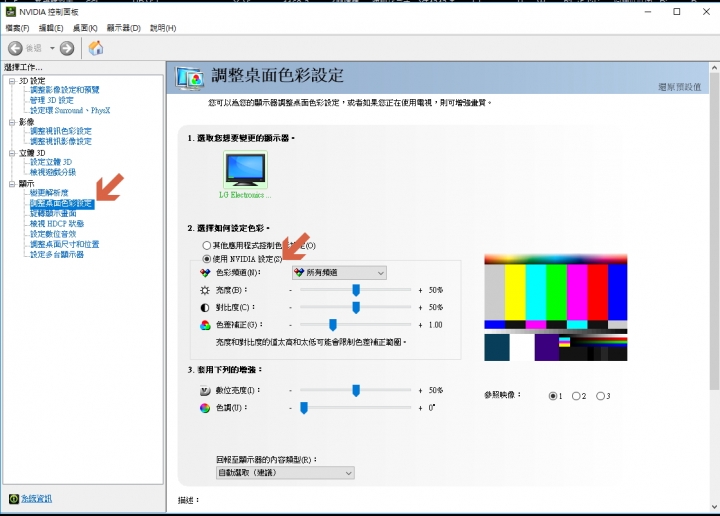720x516 pixels.
Task: Click the 色彩頻道 RGB icon
Action: [205, 273]
